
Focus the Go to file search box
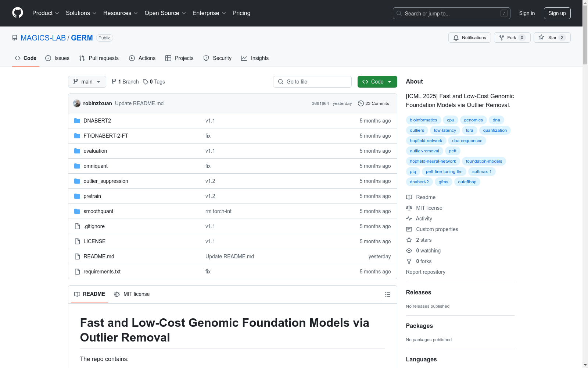tap(312, 82)
